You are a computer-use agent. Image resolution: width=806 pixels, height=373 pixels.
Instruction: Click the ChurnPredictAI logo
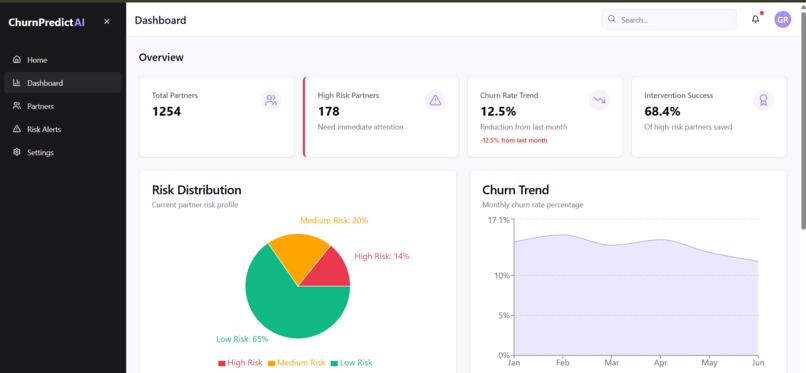pos(46,22)
